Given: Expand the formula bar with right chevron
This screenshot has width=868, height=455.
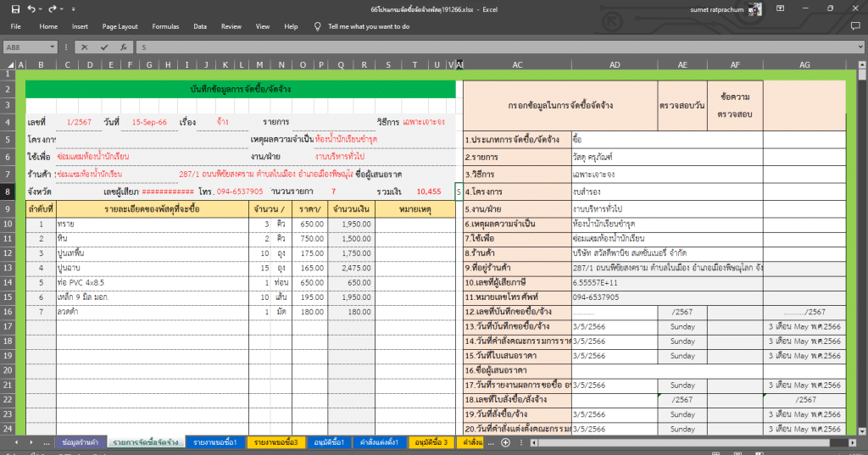Looking at the screenshot, I should point(860,47).
